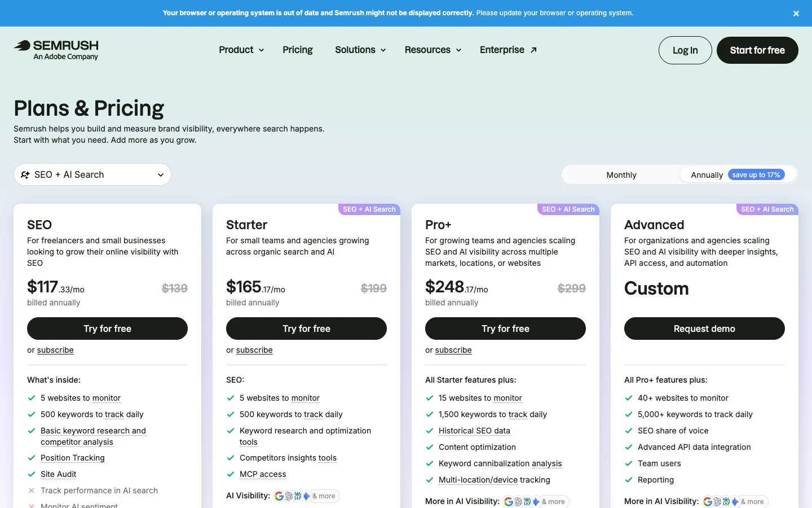Click the save up to 17% badge
Screen dimensions: 812x508
pos(756,175)
